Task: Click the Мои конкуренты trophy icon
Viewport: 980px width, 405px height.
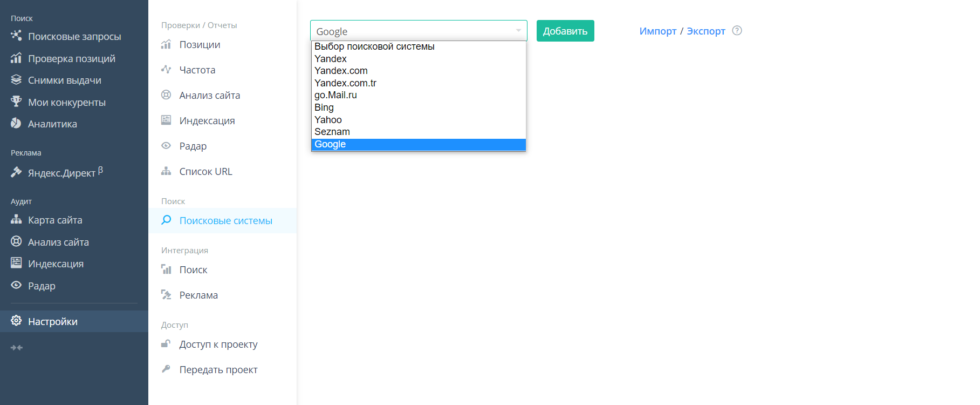Action: [16, 102]
